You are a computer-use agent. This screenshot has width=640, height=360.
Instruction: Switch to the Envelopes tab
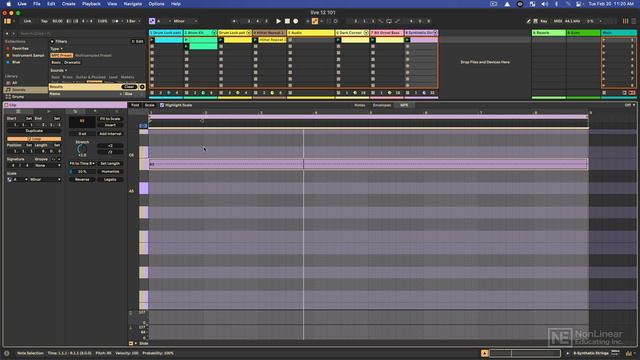pyautogui.click(x=382, y=105)
